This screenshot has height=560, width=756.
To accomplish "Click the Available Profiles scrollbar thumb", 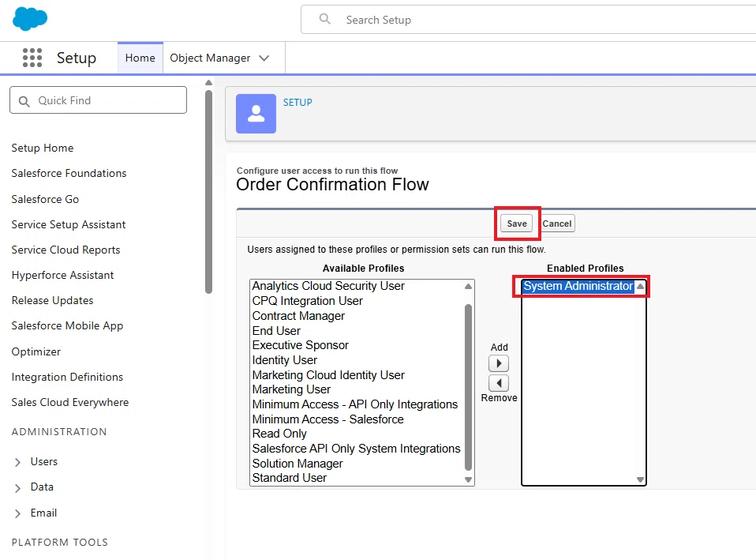I will pyautogui.click(x=468, y=387).
